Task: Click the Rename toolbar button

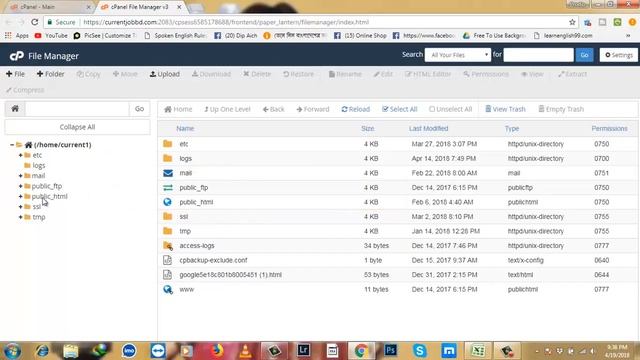Action: 345,74
